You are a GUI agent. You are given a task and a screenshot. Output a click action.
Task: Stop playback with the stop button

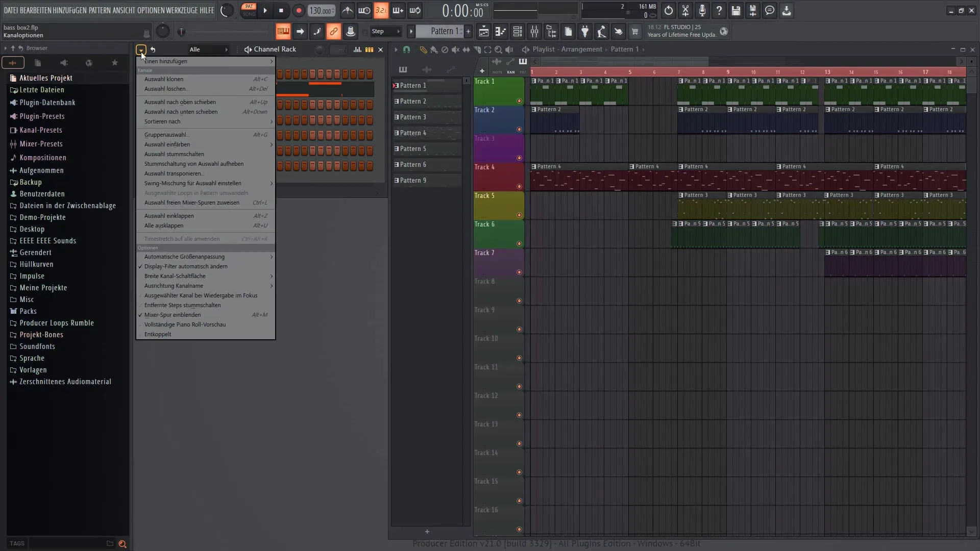[281, 11]
